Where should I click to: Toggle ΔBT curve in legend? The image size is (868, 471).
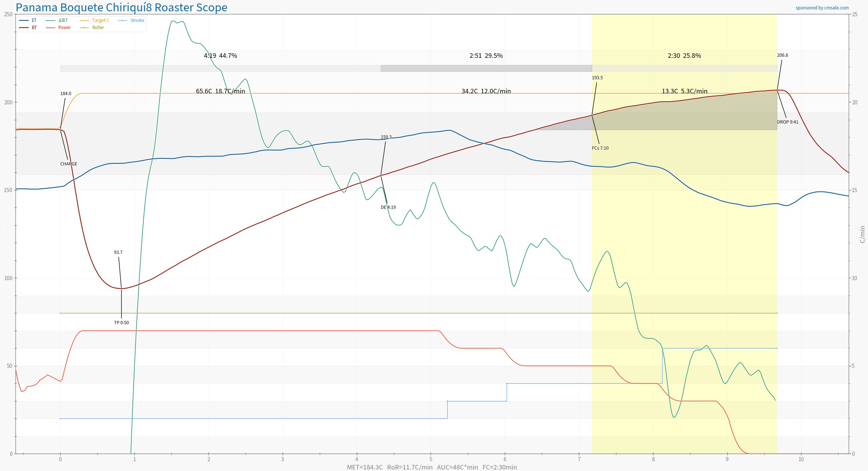(63, 20)
